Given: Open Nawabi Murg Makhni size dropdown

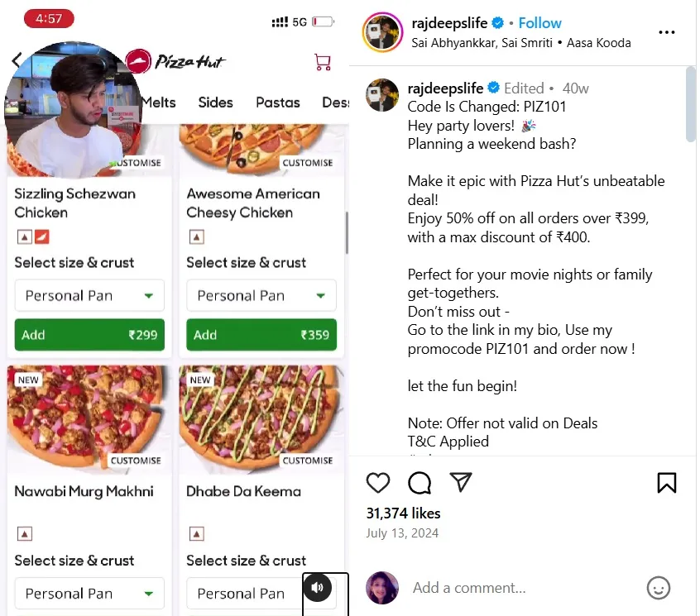Looking at the screenshot, I should 89,593.
